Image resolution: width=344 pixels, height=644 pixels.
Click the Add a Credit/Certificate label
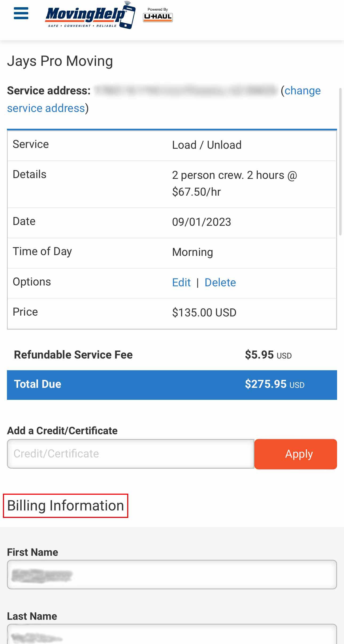62,431
